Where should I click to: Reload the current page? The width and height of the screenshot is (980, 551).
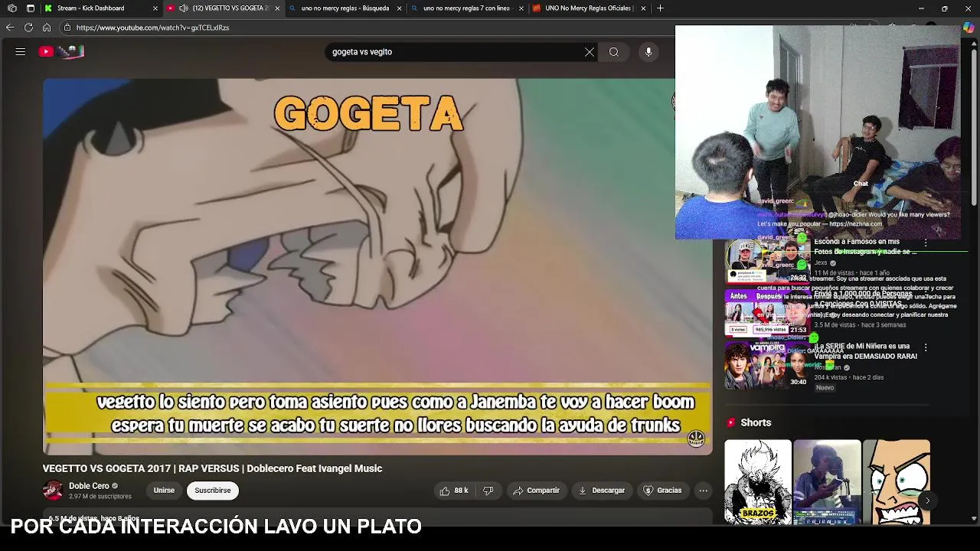[x=28, y=28]
